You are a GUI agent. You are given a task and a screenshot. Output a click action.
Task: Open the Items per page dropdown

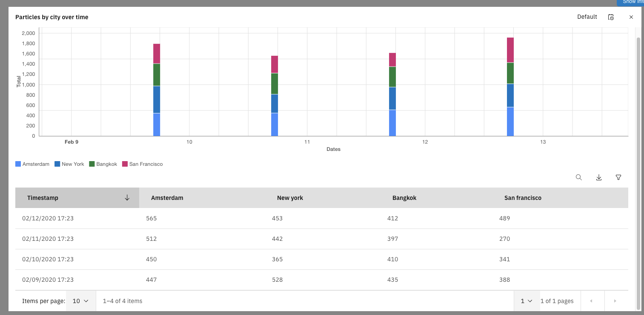click(80, 301)
